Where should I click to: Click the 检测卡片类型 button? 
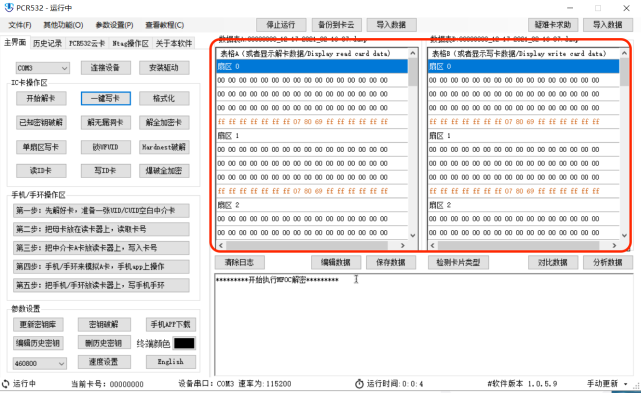[458, 262]
